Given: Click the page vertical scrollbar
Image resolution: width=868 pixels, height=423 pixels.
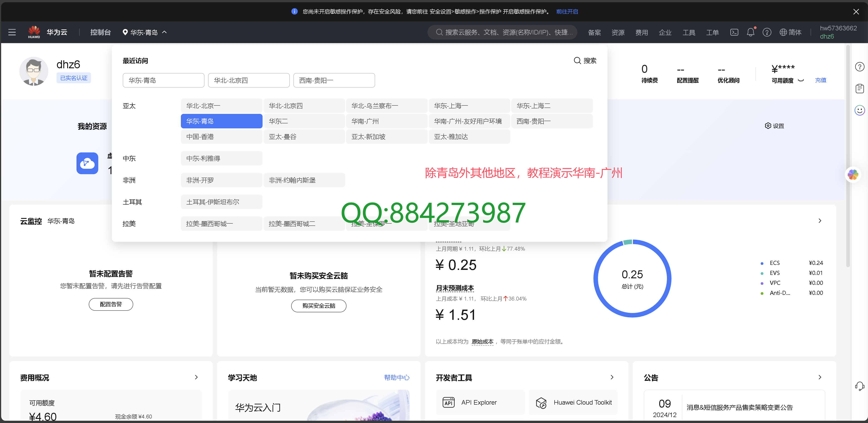Looking at the screenshot, I should (848, 156).
